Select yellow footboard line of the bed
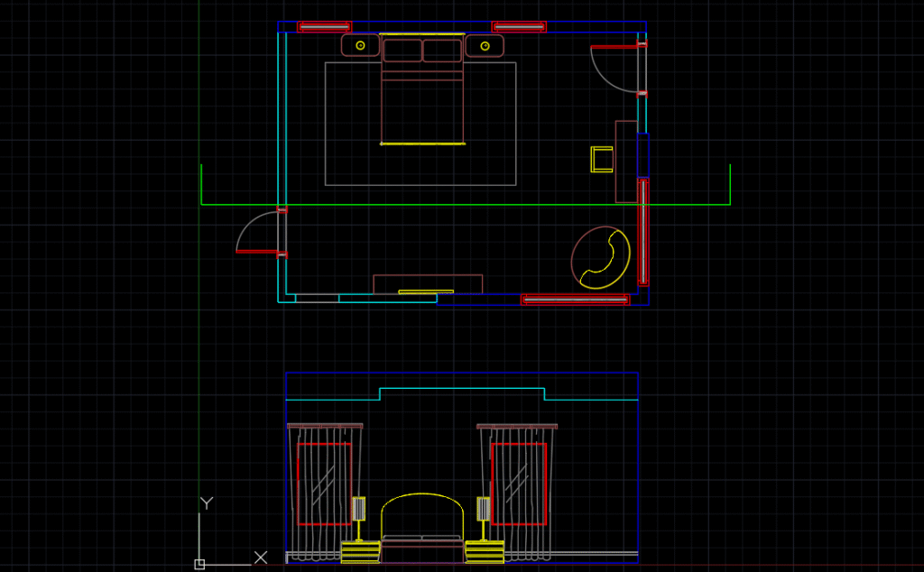The width and height of the screenshot is (924, 572). (422, 143)
